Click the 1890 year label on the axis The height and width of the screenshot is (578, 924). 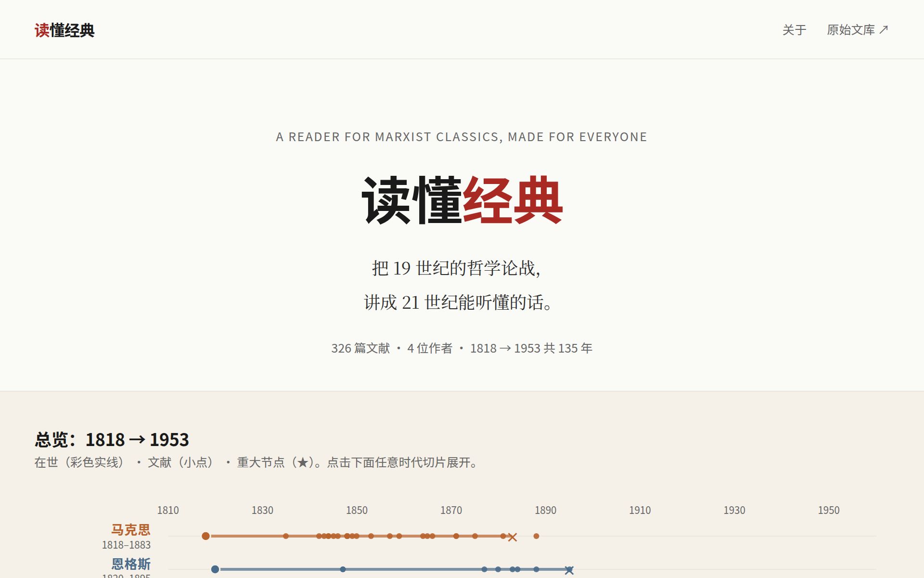(x=545, y=510)
